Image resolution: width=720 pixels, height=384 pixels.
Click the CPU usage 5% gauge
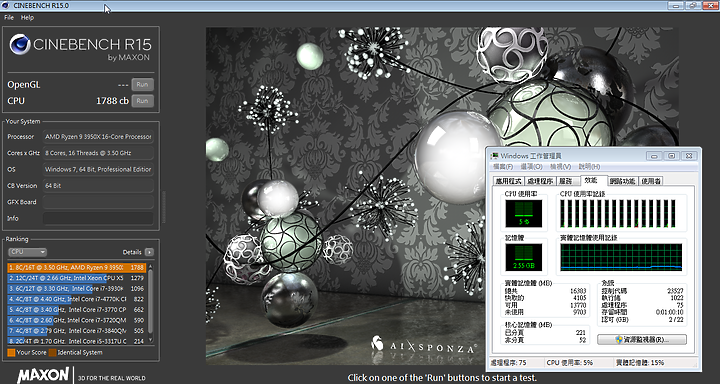coord(523,214)
